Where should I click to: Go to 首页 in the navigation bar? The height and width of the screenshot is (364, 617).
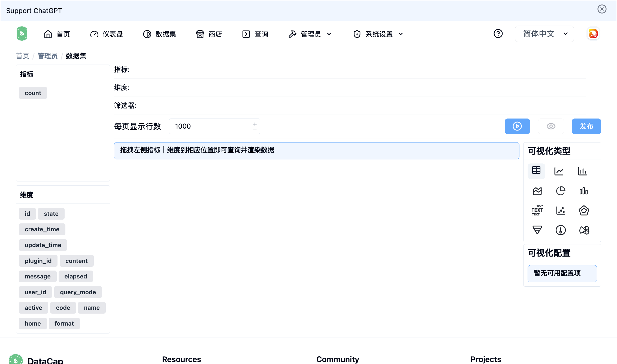coord(57,34)
